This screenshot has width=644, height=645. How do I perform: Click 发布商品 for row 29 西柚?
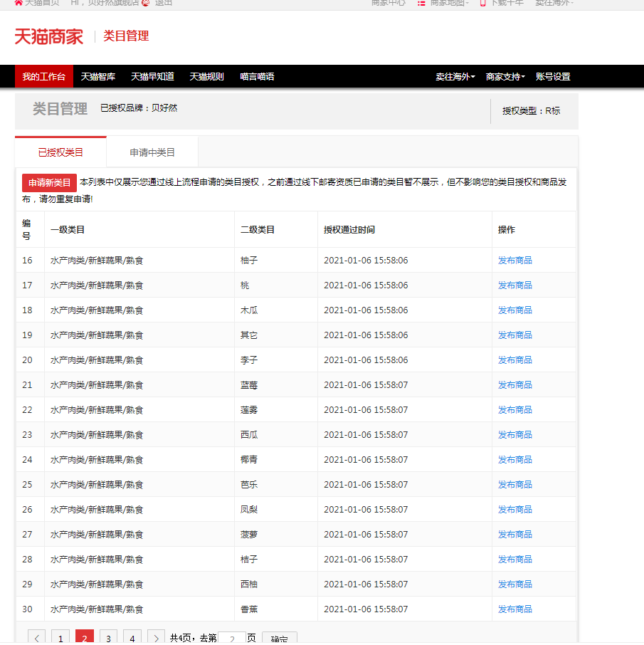pos(515,584)
